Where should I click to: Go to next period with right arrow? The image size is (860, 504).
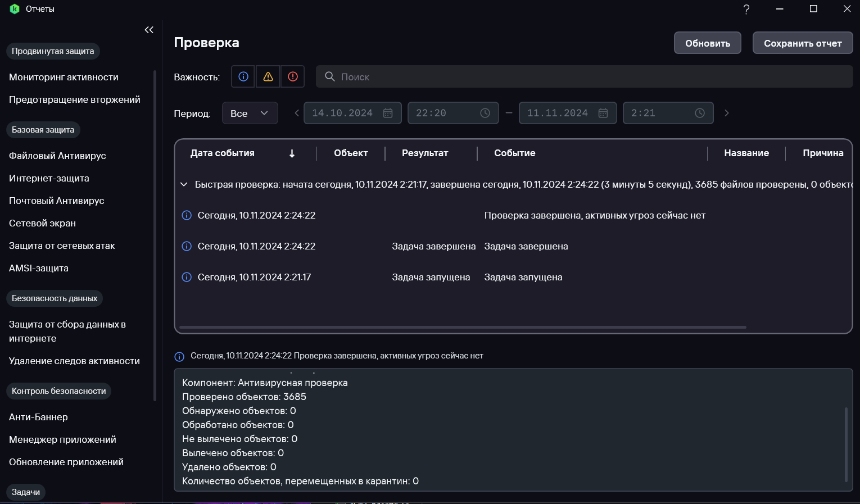(726, 113)
